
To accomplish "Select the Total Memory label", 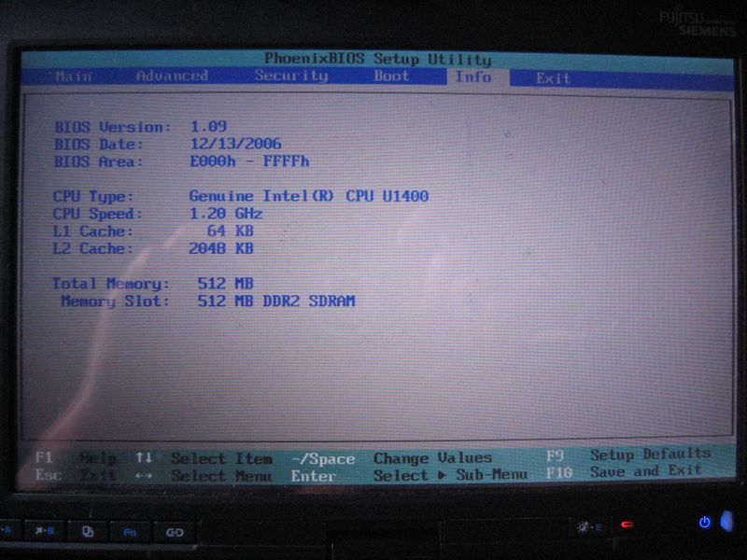I will (x=111, y=284).
